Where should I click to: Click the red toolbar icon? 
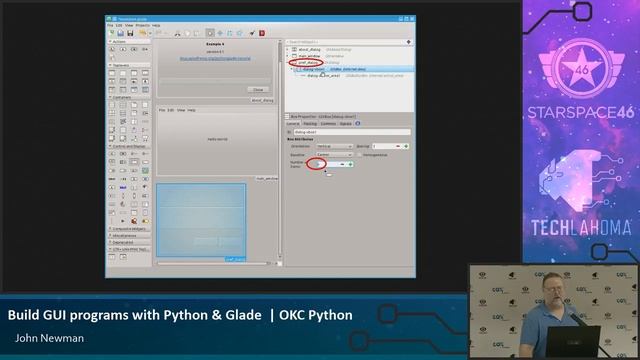point(262,33)
